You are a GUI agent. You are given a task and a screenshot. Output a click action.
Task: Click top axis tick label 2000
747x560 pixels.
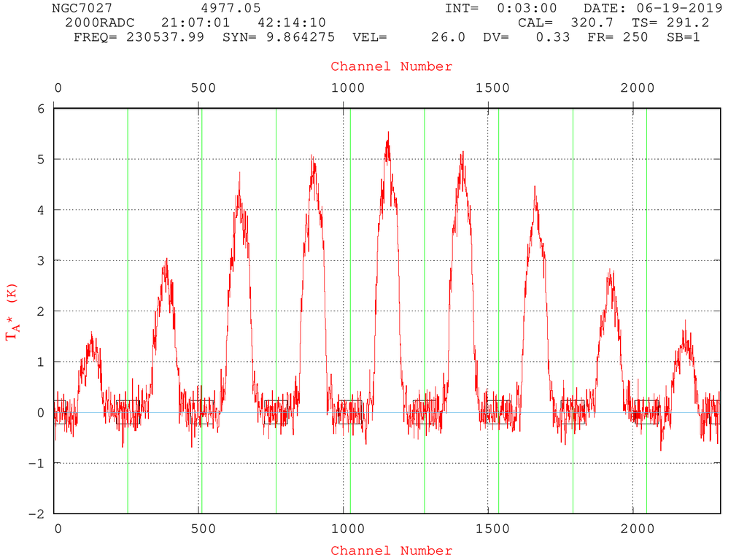coord(638,88)
